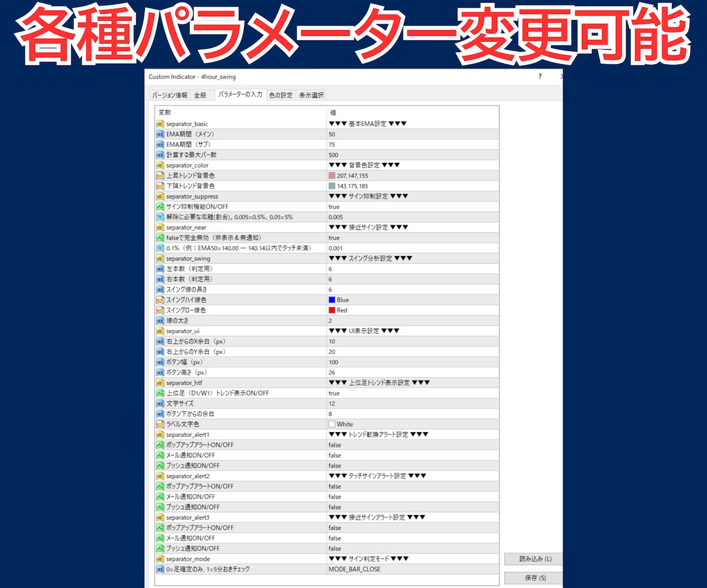Click the Blue swatch for スイングハイ線色

click(x=332, y=300)
